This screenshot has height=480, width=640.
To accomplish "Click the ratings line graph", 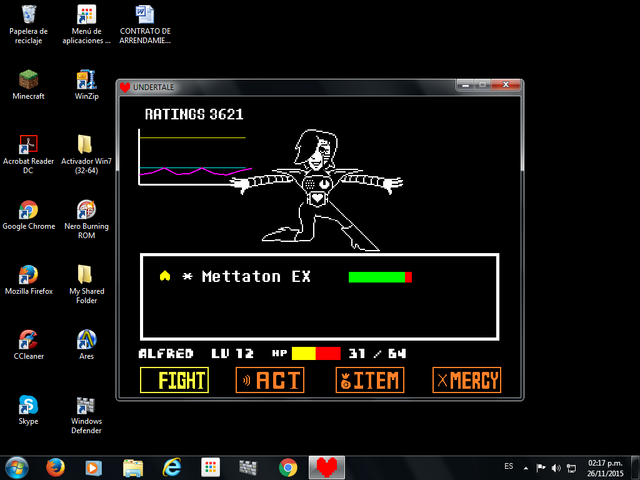I will (195, 158).
